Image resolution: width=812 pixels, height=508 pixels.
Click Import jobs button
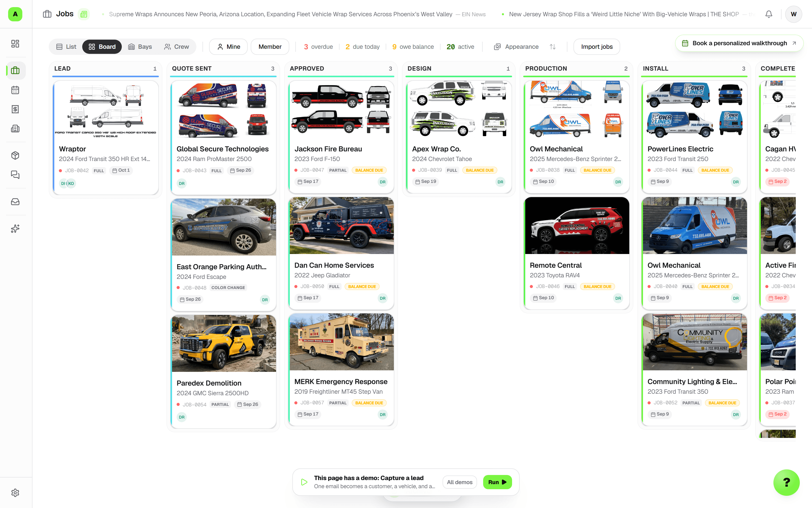597,47
